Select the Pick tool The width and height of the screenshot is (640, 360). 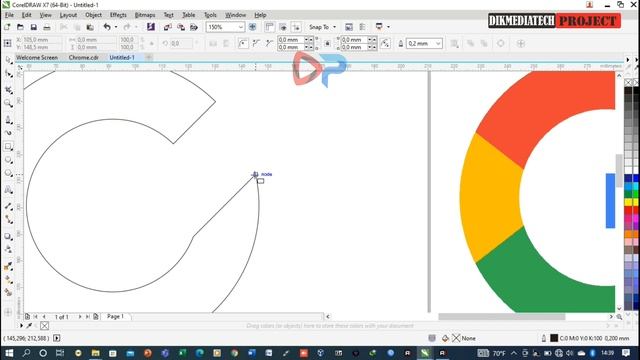(x=8, y=60)
